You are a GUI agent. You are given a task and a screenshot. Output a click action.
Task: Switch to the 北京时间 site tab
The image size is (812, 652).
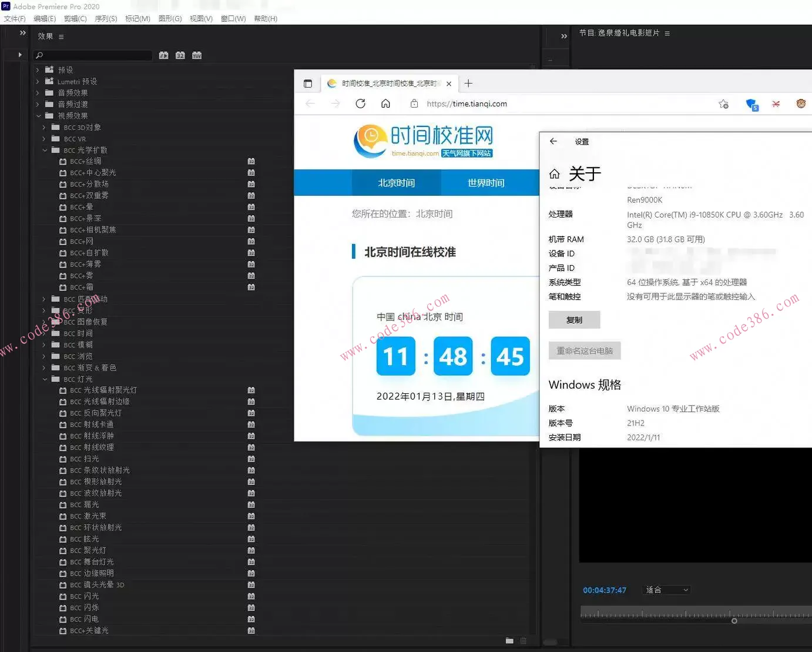397,183
